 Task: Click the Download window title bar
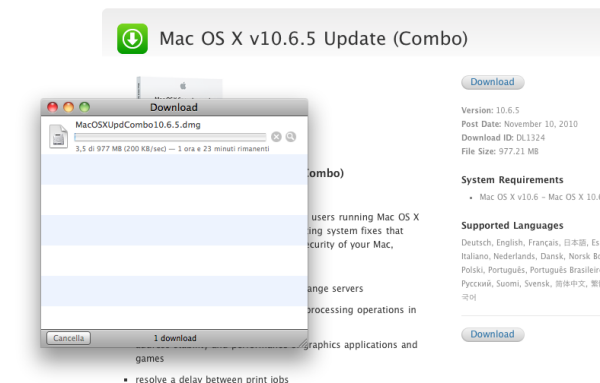point(174,107)
